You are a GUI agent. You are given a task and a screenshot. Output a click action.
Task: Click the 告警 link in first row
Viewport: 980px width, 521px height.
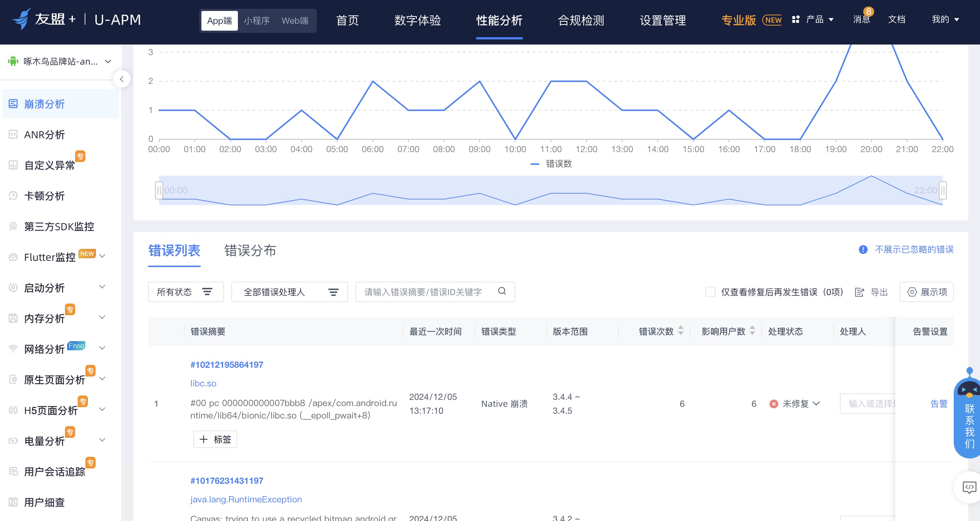(938, 404)
